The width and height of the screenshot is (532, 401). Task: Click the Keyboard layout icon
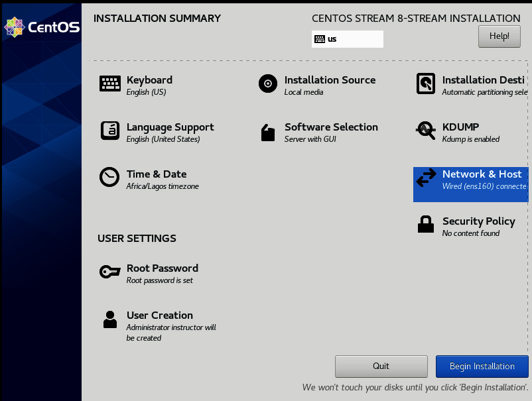tap(110, 84)
